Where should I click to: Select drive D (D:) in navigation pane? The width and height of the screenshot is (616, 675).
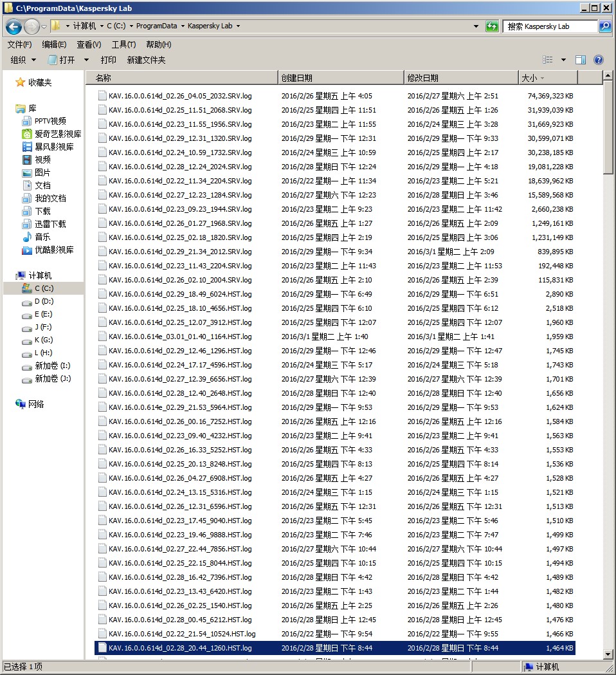click(x=39, y=301)
